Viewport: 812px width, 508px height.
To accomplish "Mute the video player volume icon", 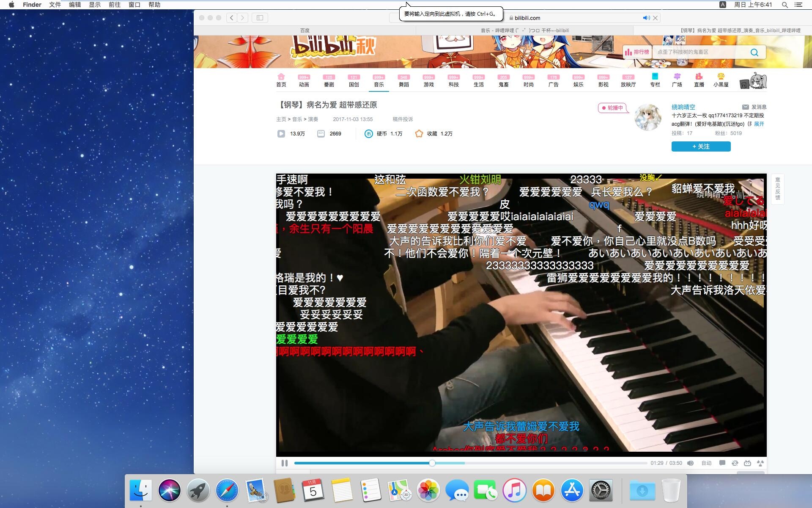I will 690,463.
